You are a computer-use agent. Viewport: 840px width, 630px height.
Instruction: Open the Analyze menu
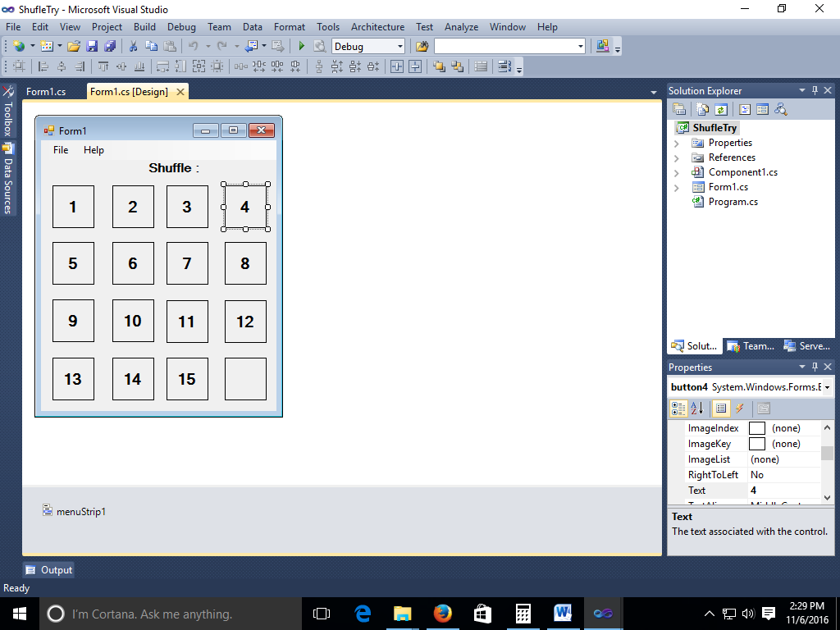pos(461,27)
